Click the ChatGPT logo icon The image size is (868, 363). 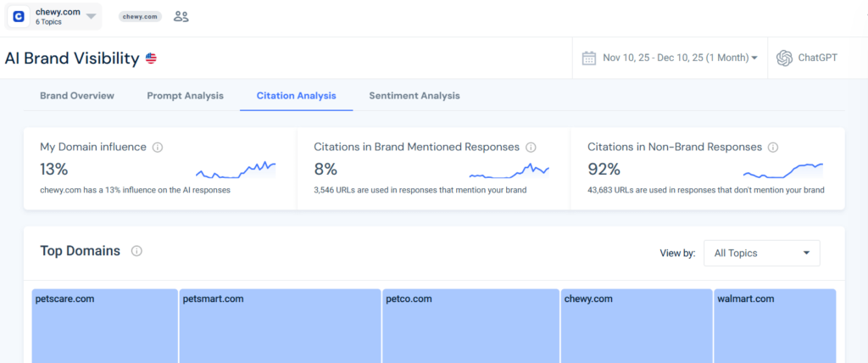tap(784, 58)
